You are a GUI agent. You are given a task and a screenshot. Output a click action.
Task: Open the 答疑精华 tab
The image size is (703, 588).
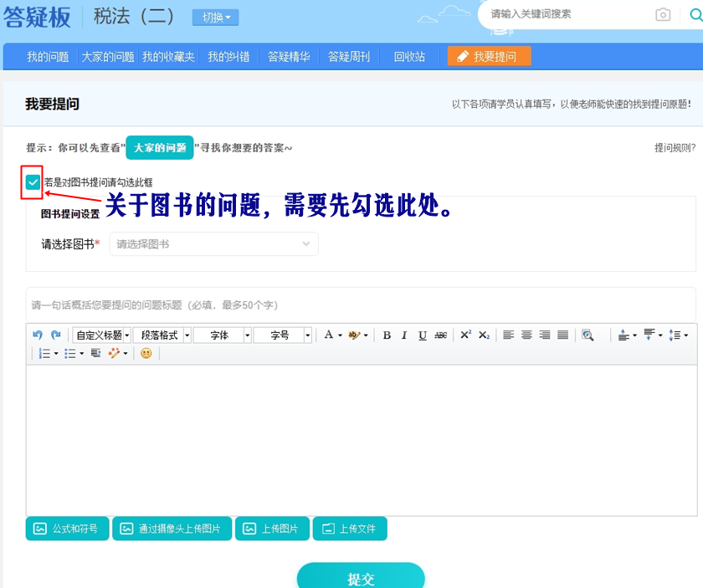point(289,57)
